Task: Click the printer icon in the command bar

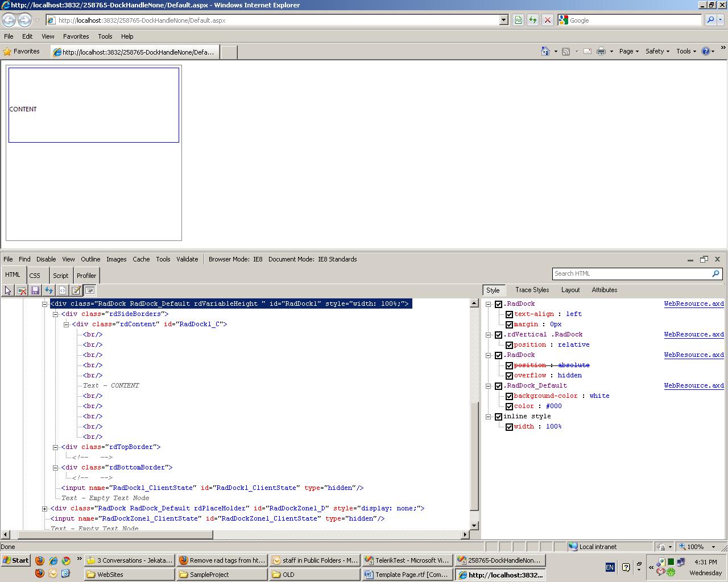Action: point(601,51)
